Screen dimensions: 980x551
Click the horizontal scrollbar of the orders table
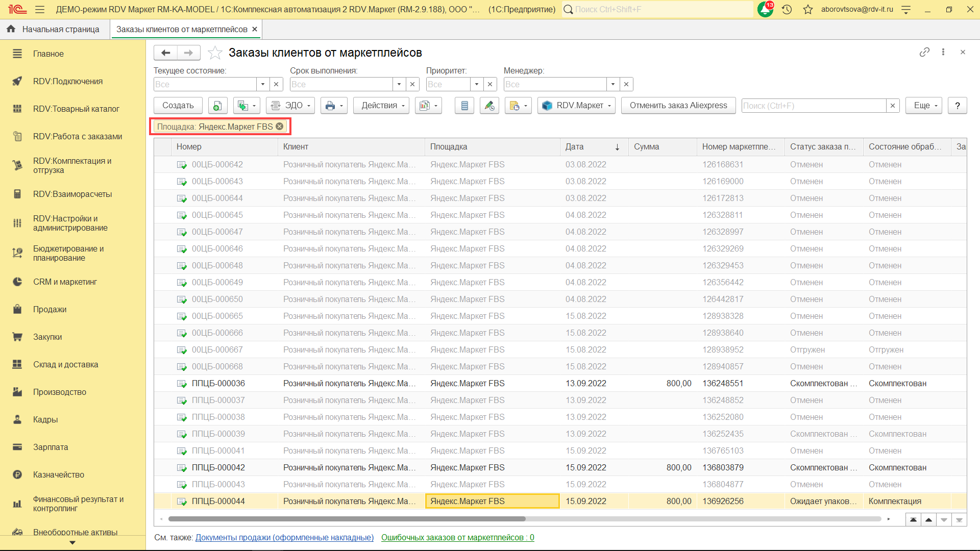point(347,519)
